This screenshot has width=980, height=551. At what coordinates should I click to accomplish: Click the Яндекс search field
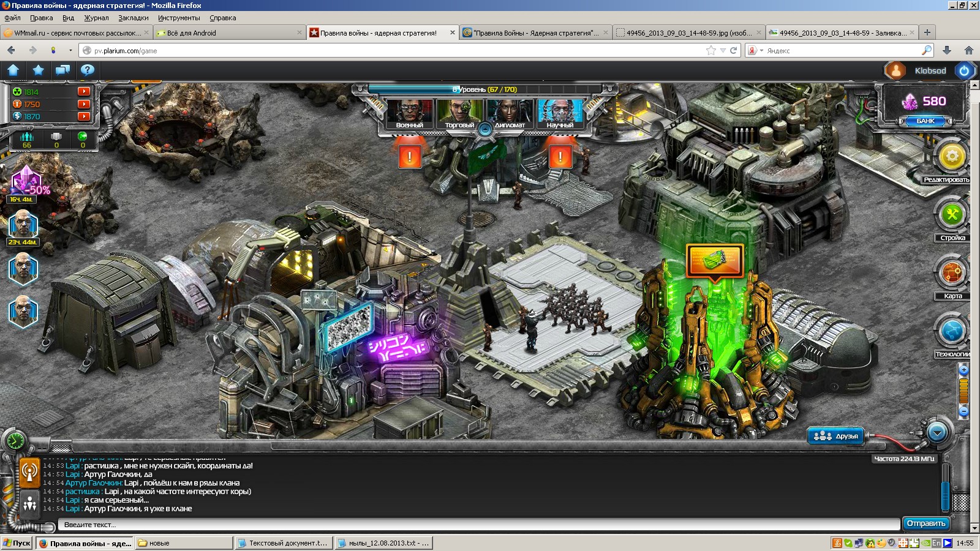[843, 50]
